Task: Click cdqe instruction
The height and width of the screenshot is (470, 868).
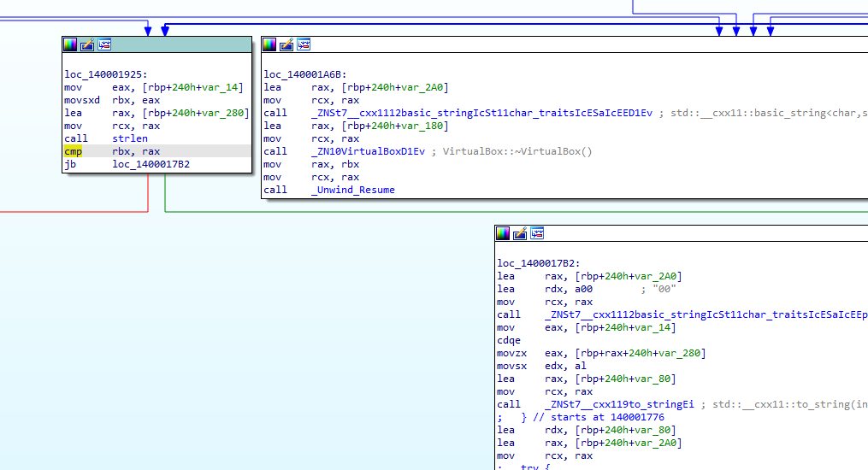Action: (x=509, y=341)
